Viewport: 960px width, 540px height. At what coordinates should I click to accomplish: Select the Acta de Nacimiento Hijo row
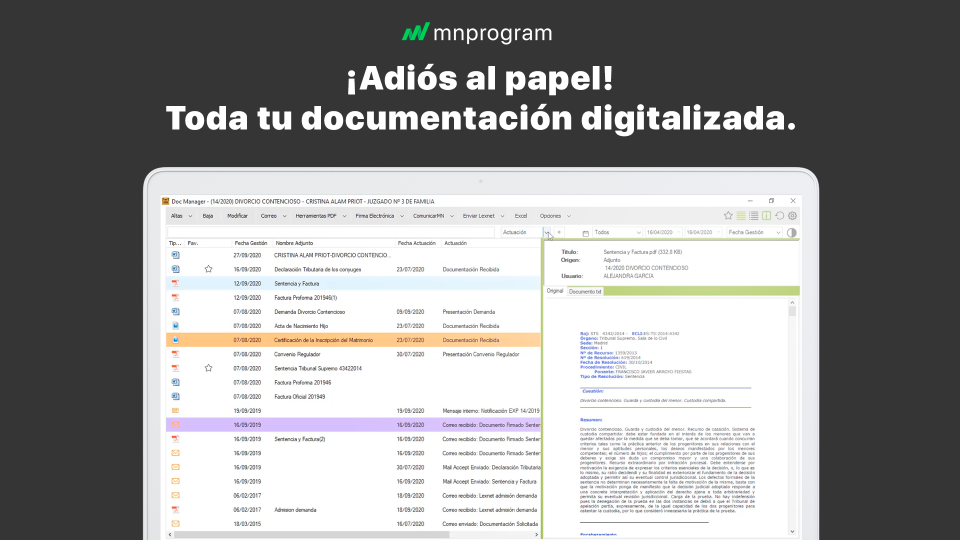(x=353, y=326)
